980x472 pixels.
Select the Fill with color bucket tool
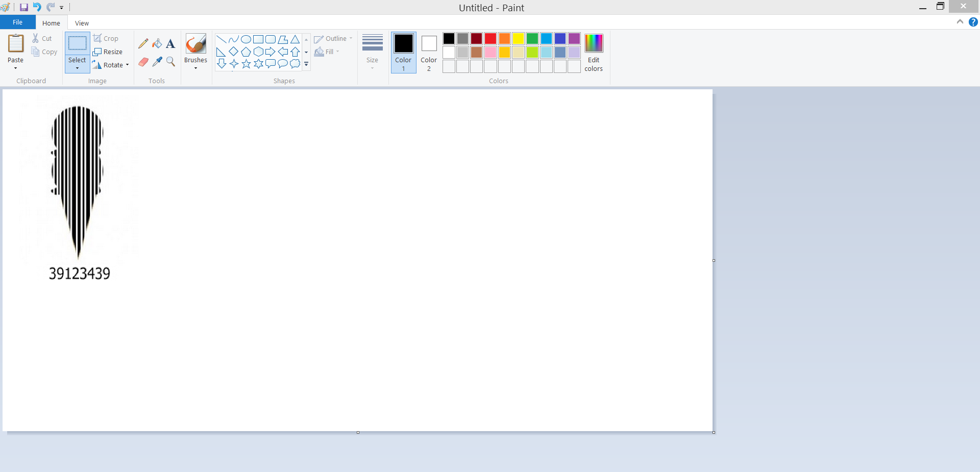click(x=157, y=44)
